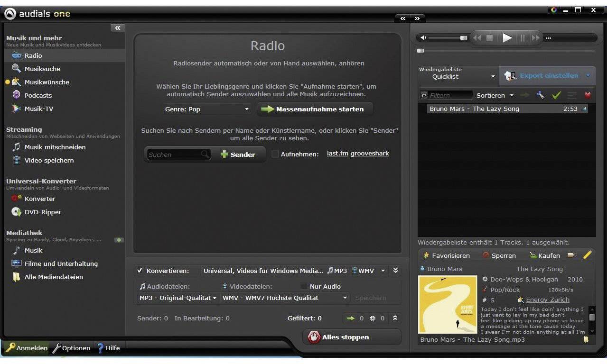The height and width of the screenshot is (364, 607).
Task: Open the MP3 - Original-Qualität dropdown
Action: pyautogui.click(x=177, y=298)
